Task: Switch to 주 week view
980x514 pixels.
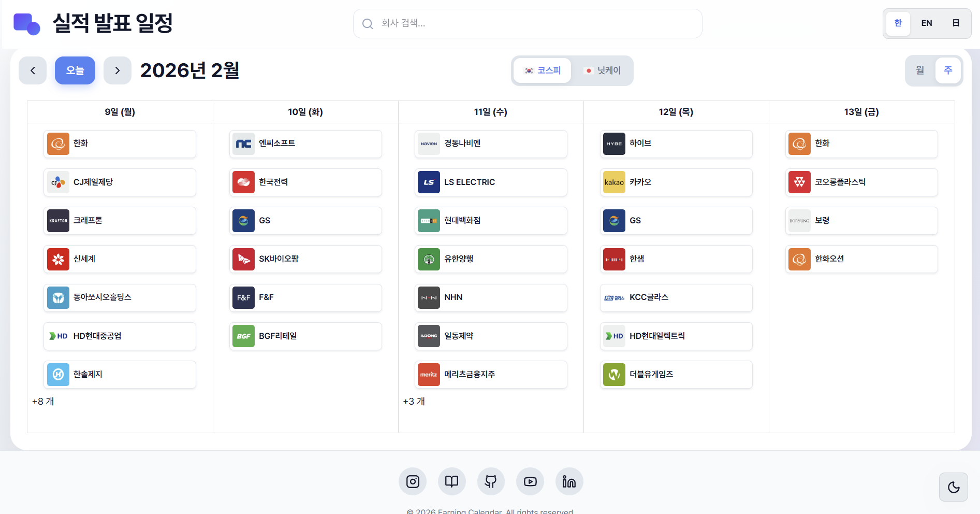Action: [x=948, y=70]
